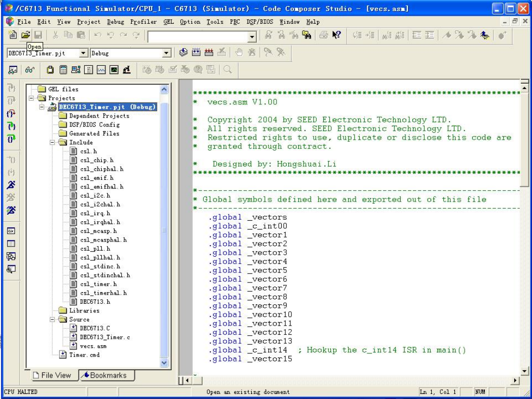Select the Generated Files folder

coord(94,134)
